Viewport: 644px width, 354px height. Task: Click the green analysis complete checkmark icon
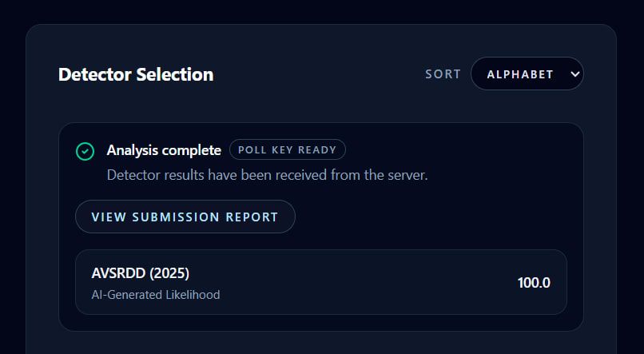[84, 150]
